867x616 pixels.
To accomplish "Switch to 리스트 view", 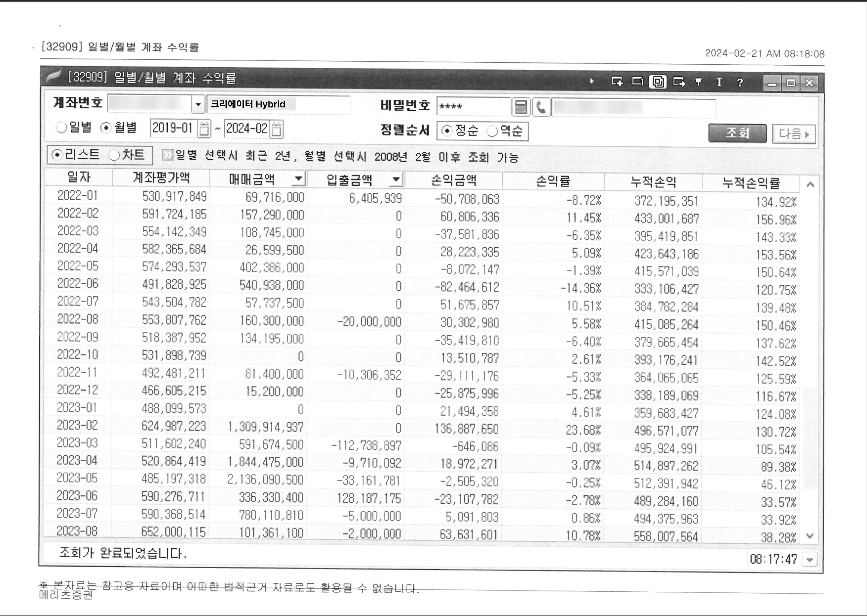I will click(57, 155).
